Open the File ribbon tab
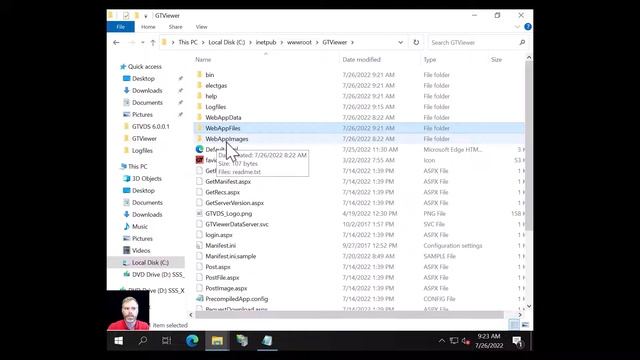The height and width of the screenshot is (360, 640). pyautogui.click(x=120, y=27)
